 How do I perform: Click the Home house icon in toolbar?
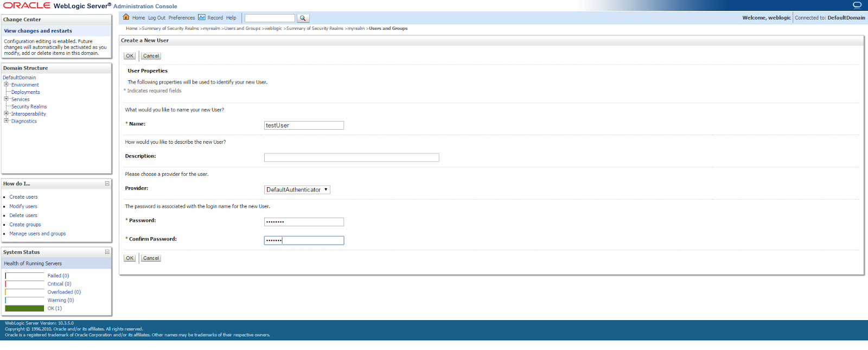click(x=126, y=17)
